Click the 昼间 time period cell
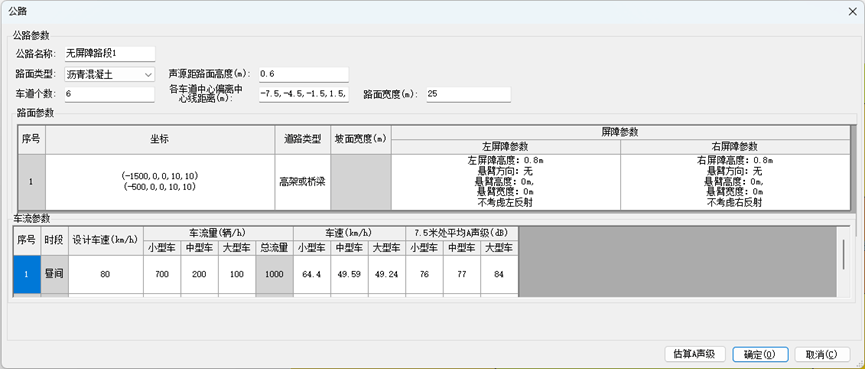This screenshot has width=865, height=369. [x=55, y=274]
